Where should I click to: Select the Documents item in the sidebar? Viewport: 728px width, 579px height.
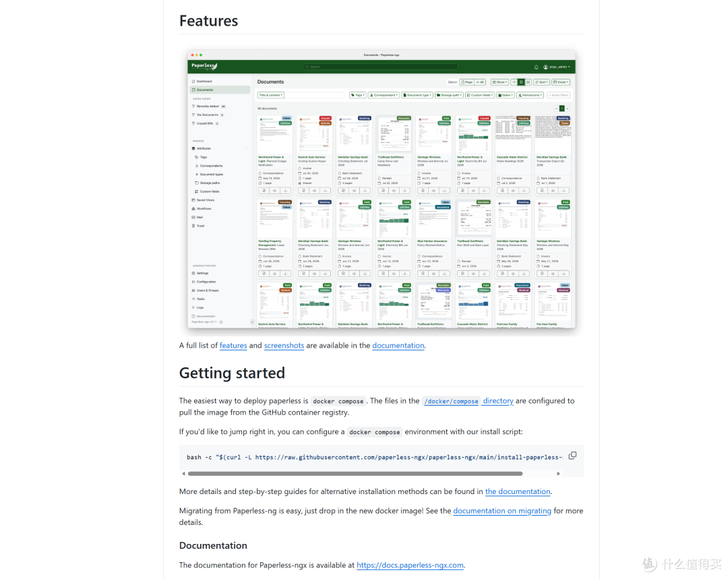[x=220, y=90]
